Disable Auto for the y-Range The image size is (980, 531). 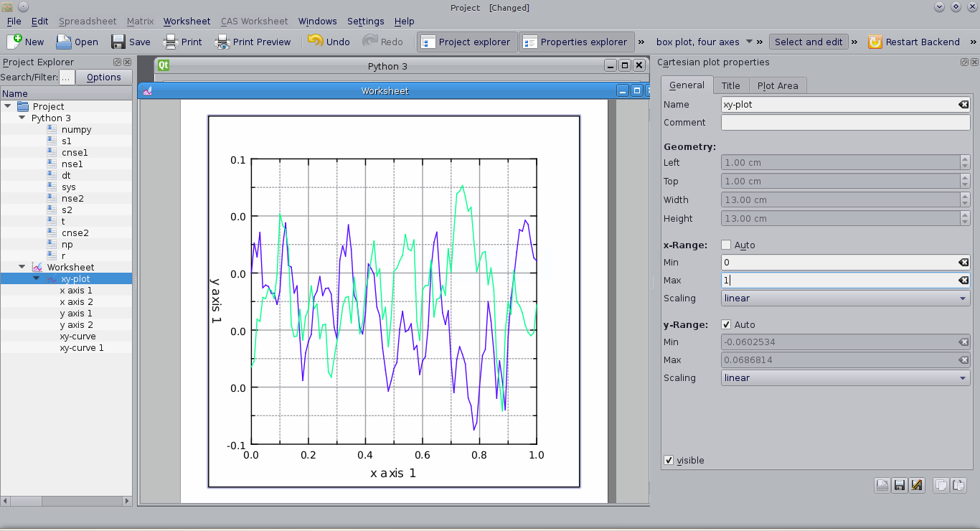point(725,324)
